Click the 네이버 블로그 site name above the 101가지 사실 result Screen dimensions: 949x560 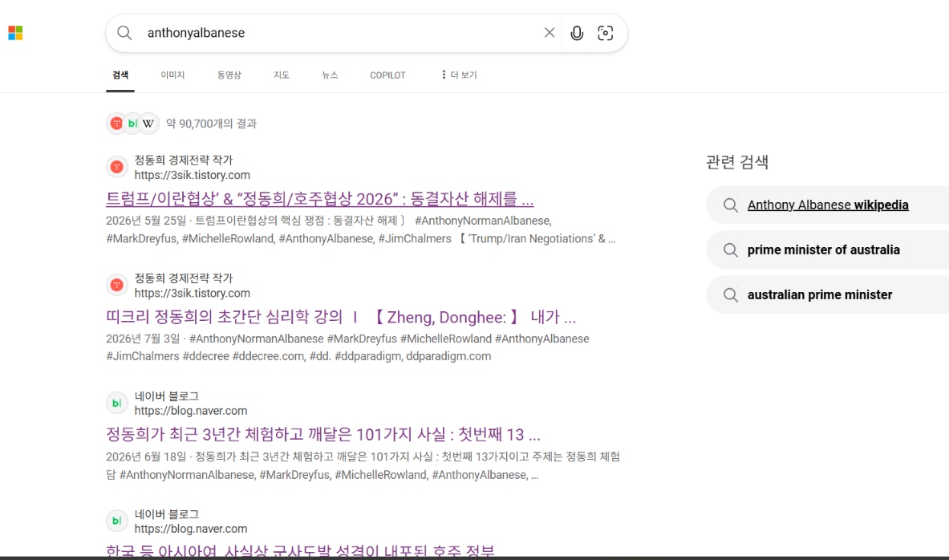[x=166, y=396]
